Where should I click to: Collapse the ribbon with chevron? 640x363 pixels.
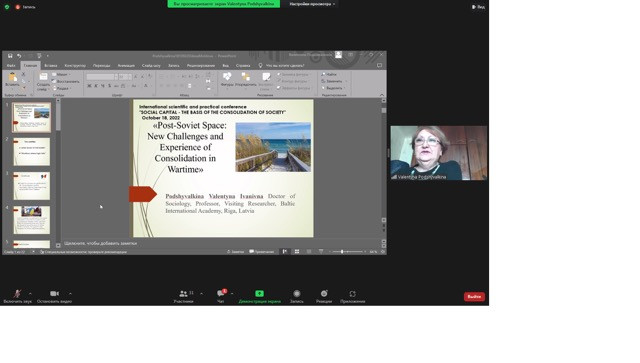click(382, 95)
